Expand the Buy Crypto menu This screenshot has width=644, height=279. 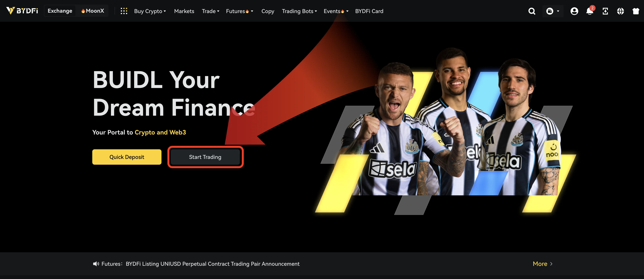pos(150,11)
